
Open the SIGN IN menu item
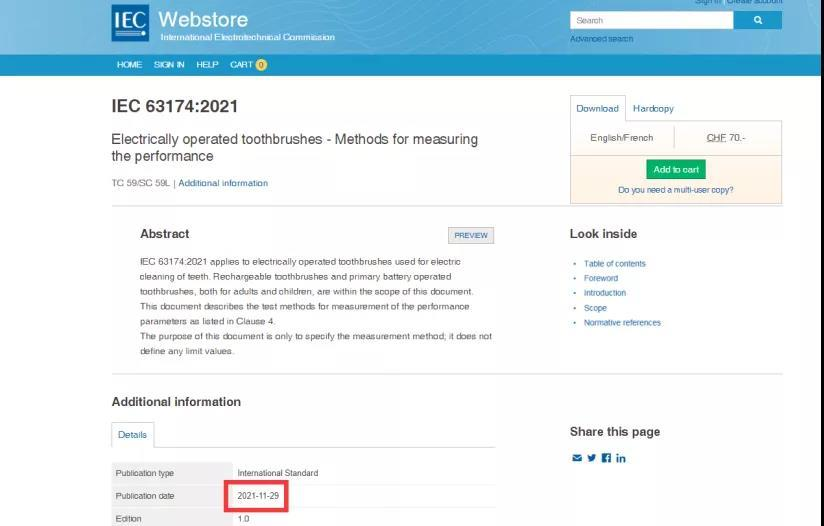click(x=169, y=65)
